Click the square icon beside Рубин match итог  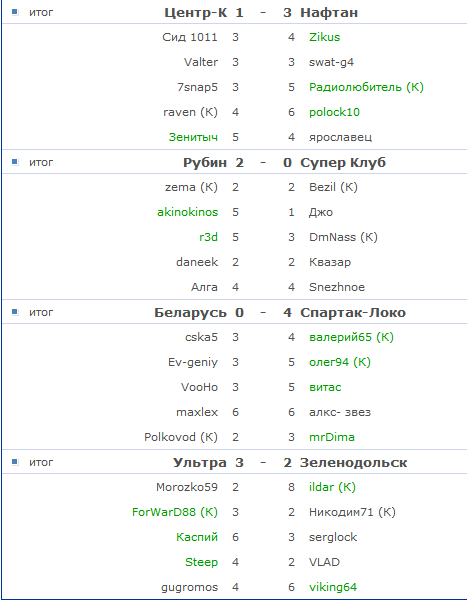tap(15, 162)
